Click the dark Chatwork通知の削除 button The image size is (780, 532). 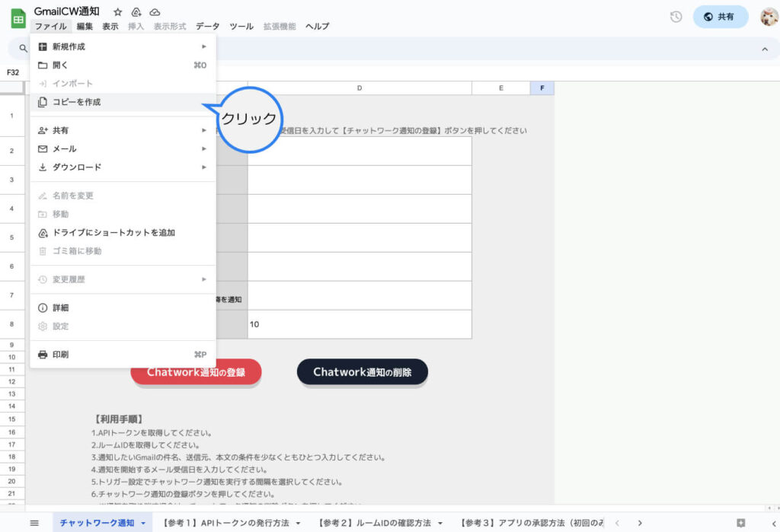pyautogui.click(x=362, y=372)
